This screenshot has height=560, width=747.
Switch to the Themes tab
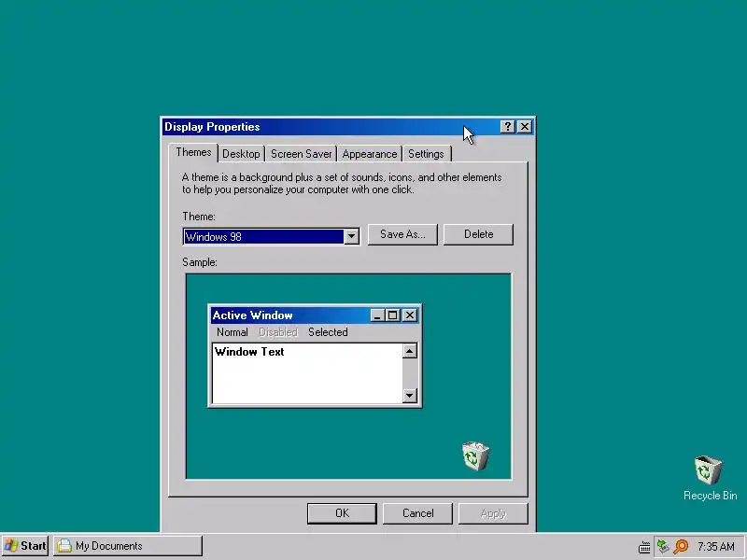click(193, 152)
